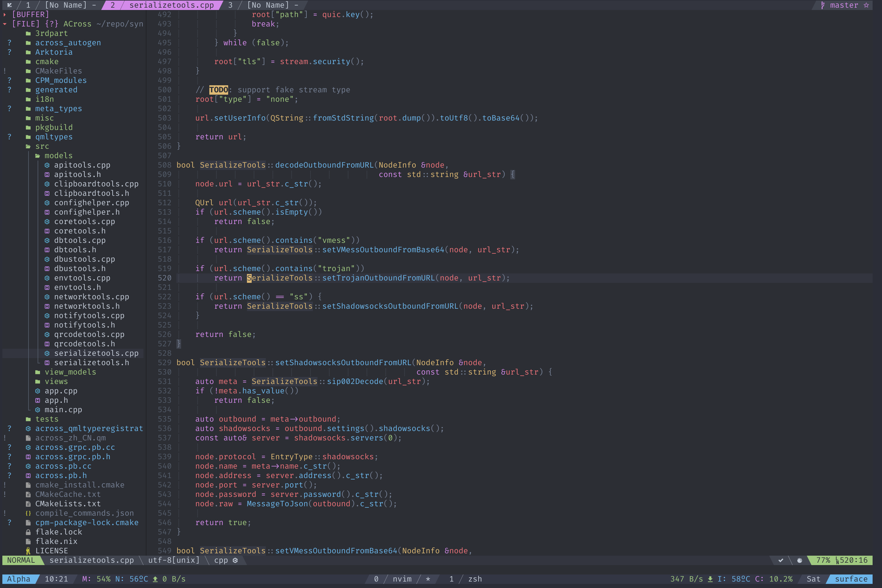Click the checkmark icon in the statusline

[x=781, y=560]
